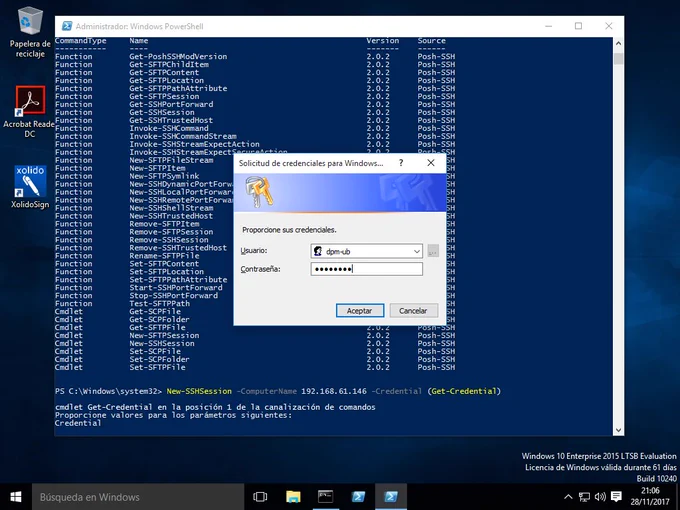Click the Test-SFTPPath function entry
680x510 pixels.
(x=159, y=304)
